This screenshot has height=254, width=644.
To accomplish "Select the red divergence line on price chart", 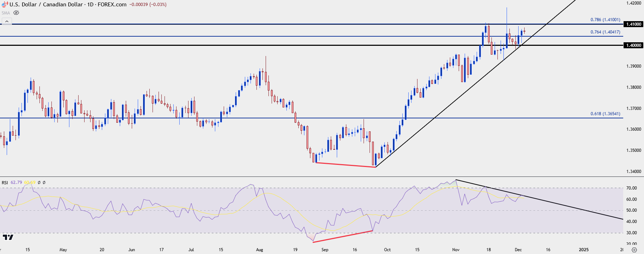I will click(346, 165).
